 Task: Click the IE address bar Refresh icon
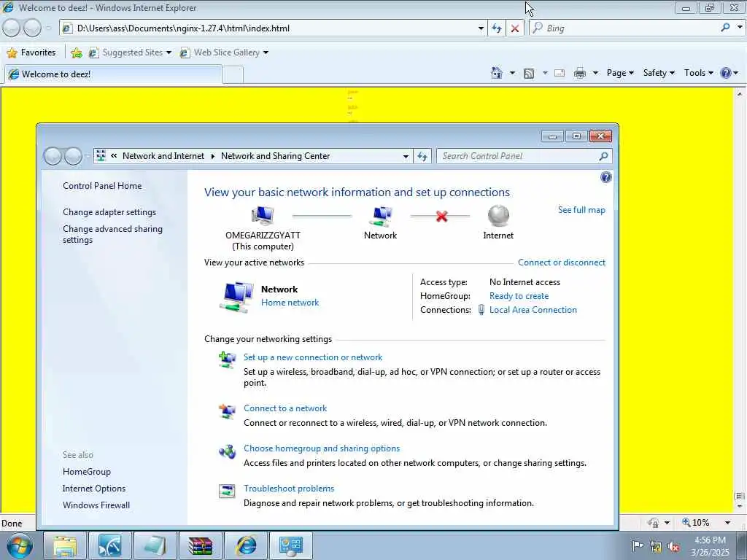point(496,28)
